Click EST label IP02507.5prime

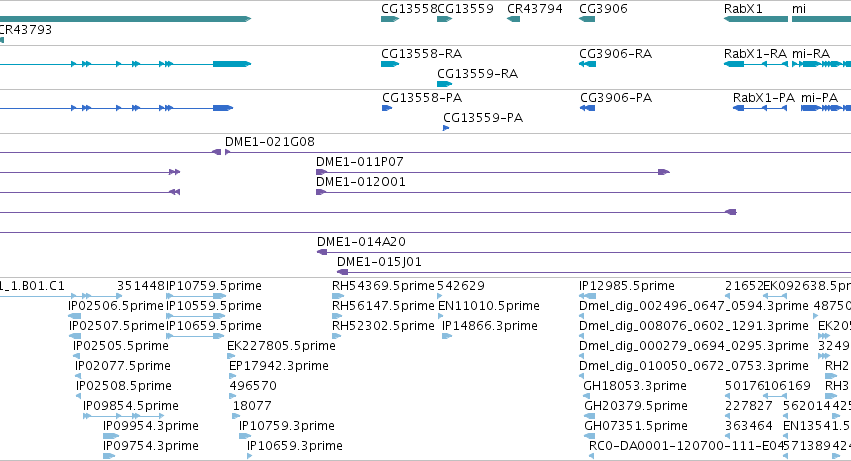click(x=117, y=326)
